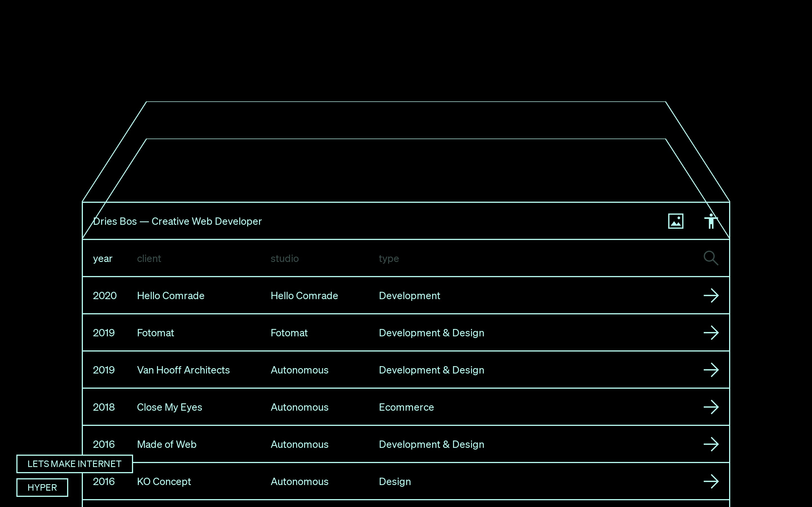Viewport: 812px width, 507px height.
Task: Sort list by type header
Action: pos(389,259)
